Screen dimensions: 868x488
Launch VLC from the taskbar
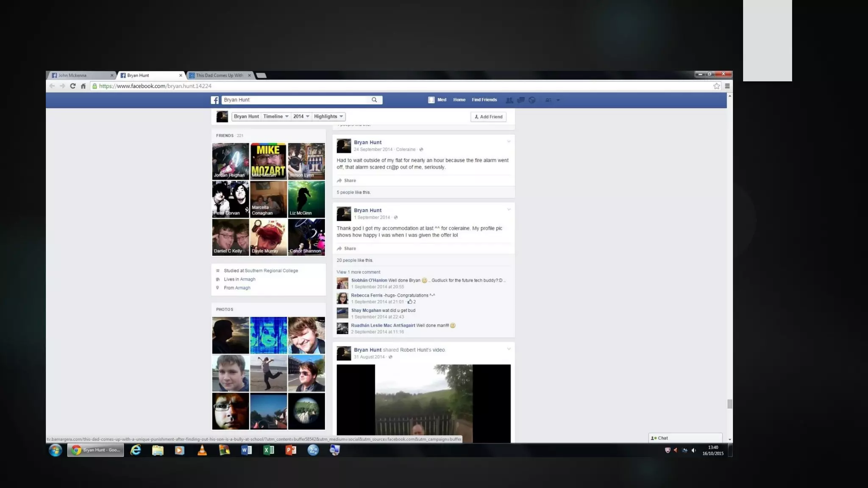tap(202, 450)
